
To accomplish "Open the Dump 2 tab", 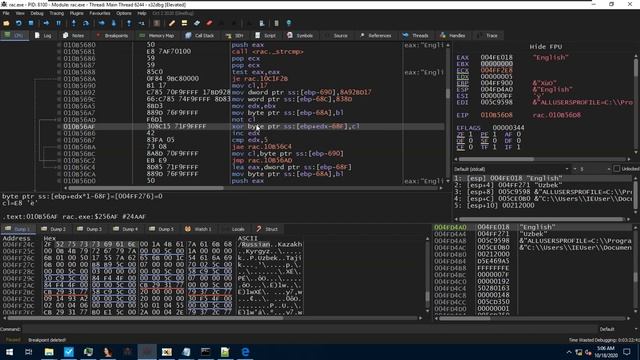I will [x=54, y=229].
